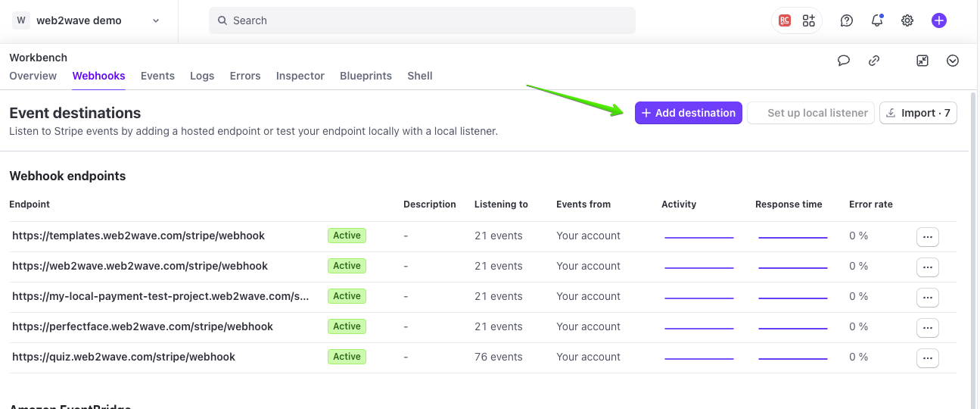Open more menu for perfectface endpoint row
Viewport: 980px width, 409px height.
tap(928, 328)
